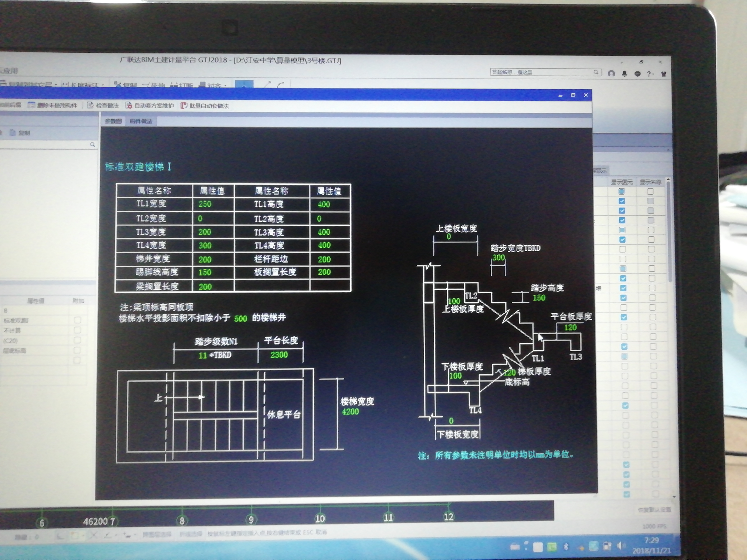The width and height of the screenshot is (747, 560).
Task: Click the 自动套方案维护 toolbar icon
Action: coord(129,106)
